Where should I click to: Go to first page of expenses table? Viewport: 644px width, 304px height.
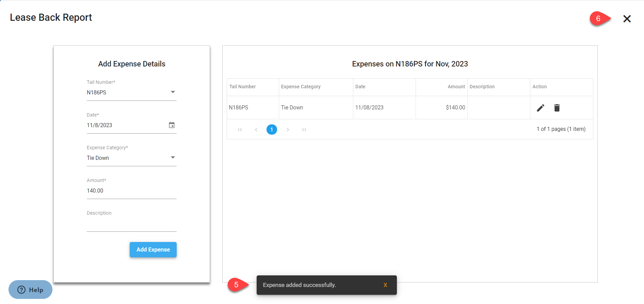point(240,130)
